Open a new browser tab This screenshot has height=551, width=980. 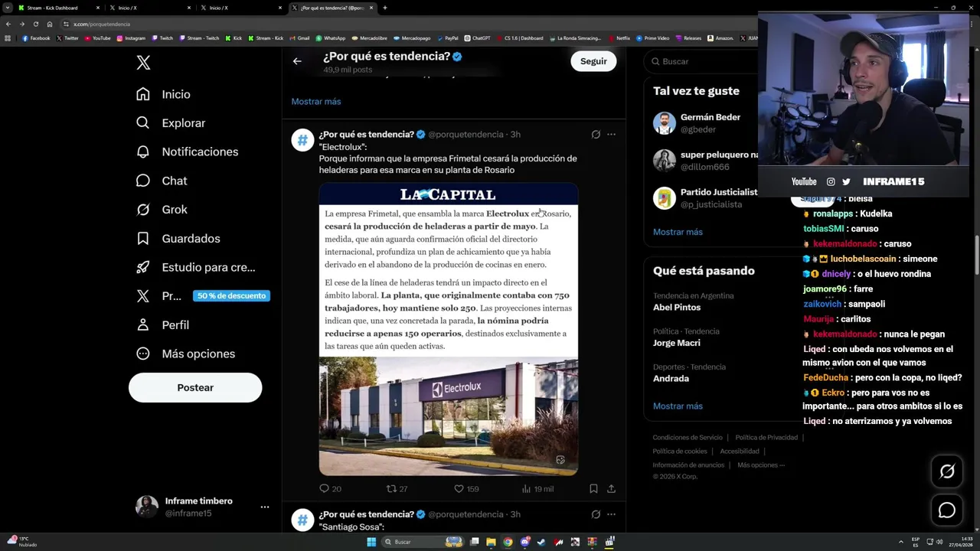[384, 8]
